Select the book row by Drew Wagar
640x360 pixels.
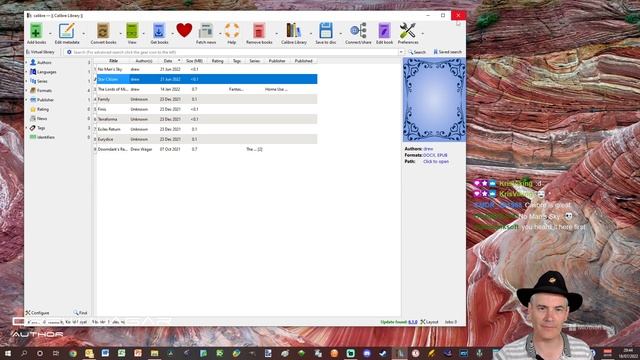point(205,149)
